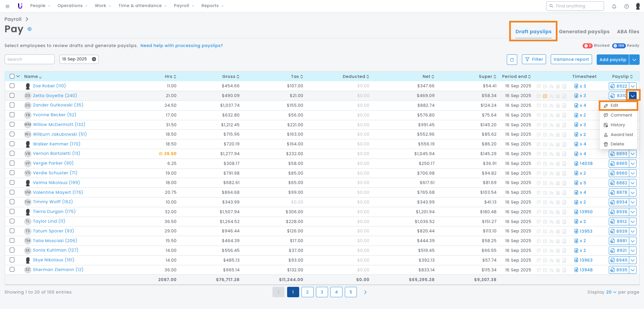The width and height of the screenshot is (644, 309).
Task: Open the Display per page dropdown
Action: (611, 292)
